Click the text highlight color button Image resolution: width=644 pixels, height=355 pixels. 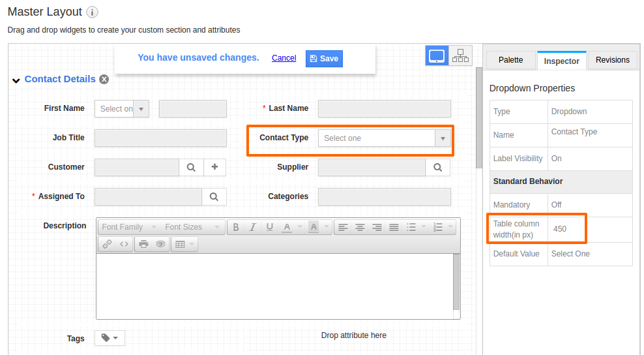(314, 227)
